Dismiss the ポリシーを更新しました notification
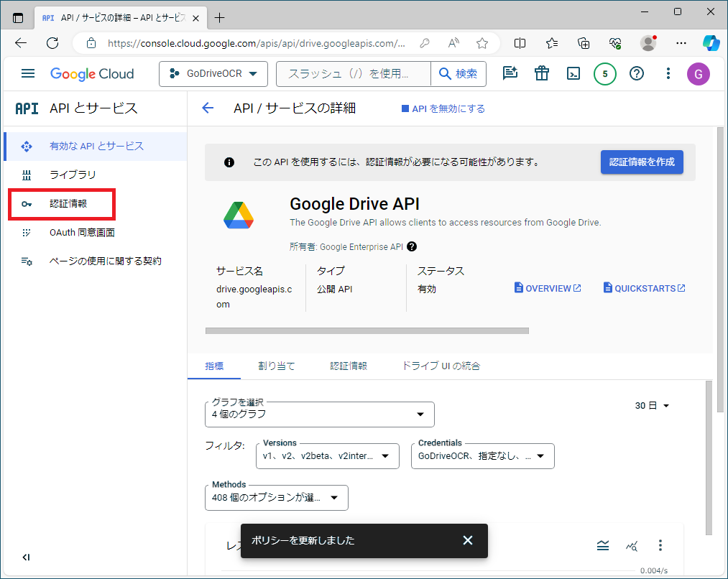Image resolution: width=728 pixels, height=579 pixels. click(468, 540)
